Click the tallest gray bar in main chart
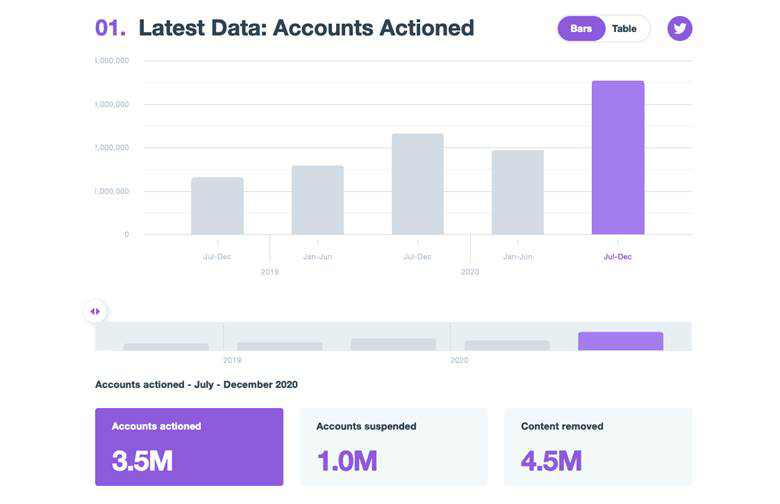Image resolution: width=780 pixels, height=504 pixels. 417,184
